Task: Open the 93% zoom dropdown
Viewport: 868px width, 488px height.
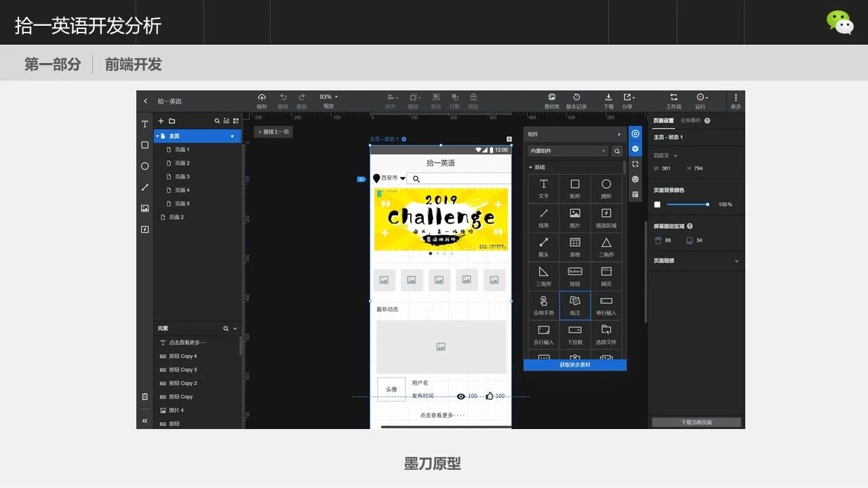Action: (x=328, y=97)
